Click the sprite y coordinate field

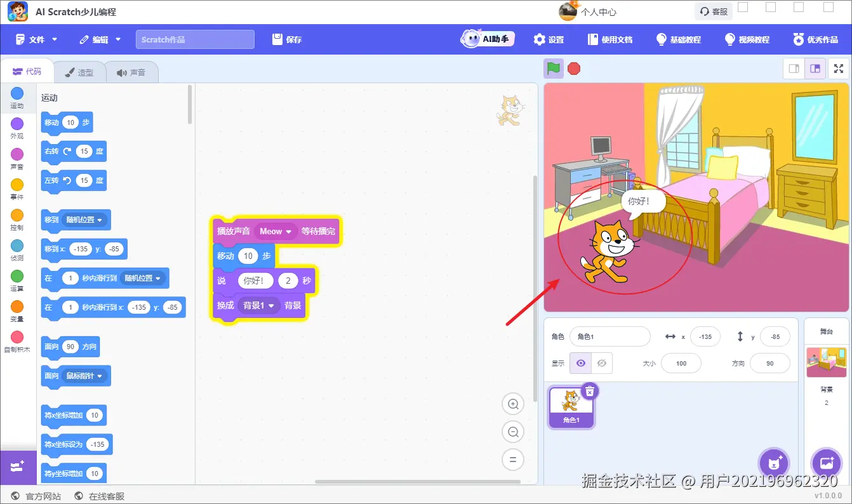[x=775, y=336]
